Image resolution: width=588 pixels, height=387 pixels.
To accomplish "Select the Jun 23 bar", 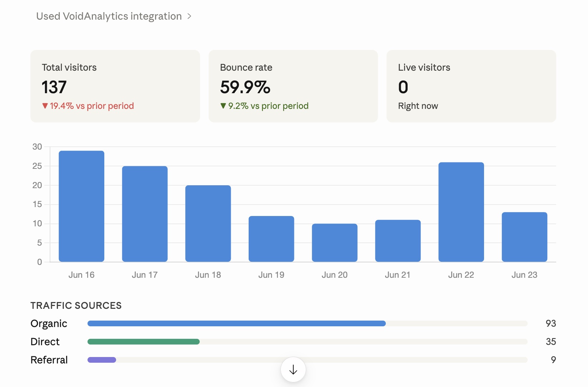I will (524, 237).
